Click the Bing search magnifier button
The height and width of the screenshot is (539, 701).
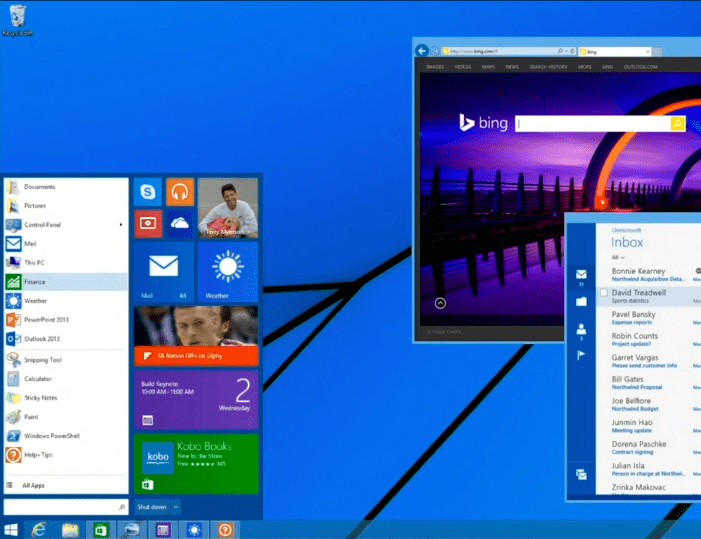678,123
